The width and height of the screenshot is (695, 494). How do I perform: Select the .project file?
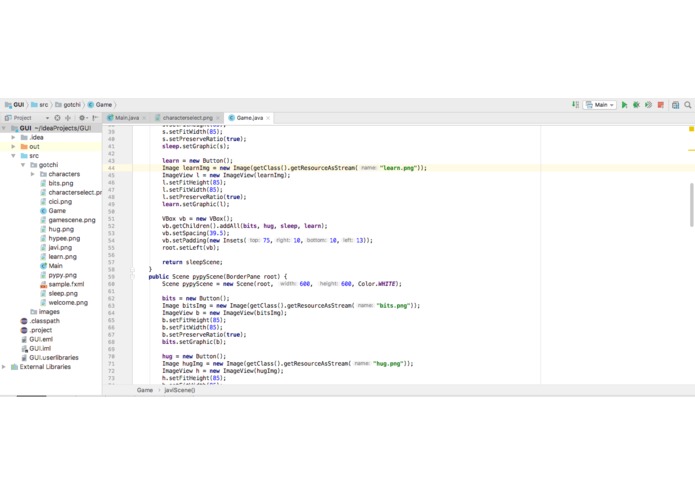[41, 330]
